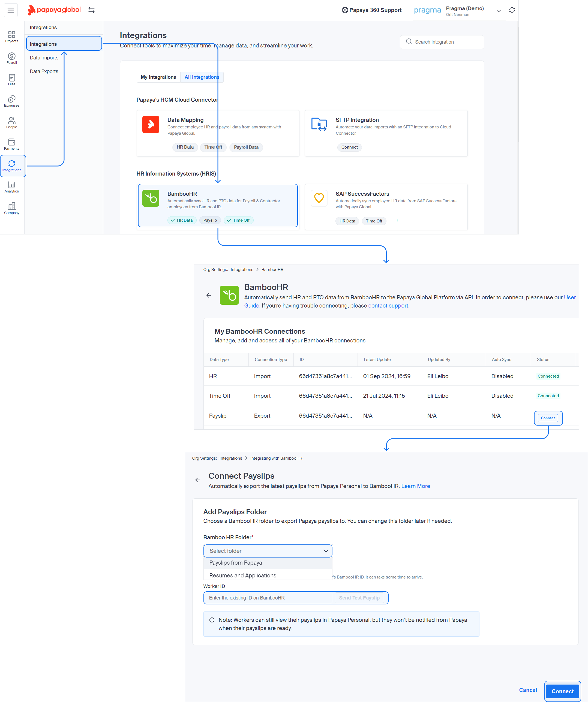This screenshot has width=588, height=702.
Task: Switch to All Integrations tab
Action: [x=202, y=77]
